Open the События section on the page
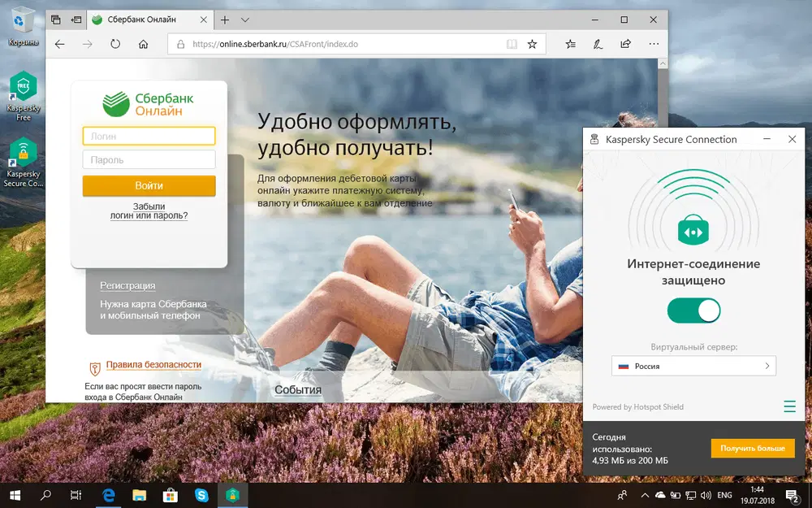The height and width of the screenshot is (508, 812). click(x=298, y=390)
